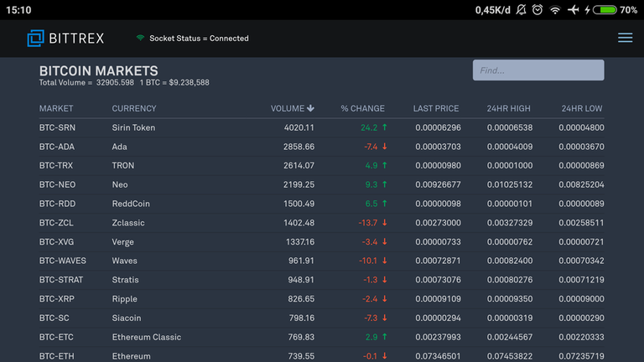Image resolution: width=644 pixels, height=362 pixels.
Task: Open the hamburger menu
Action: (x=625, y=38)
